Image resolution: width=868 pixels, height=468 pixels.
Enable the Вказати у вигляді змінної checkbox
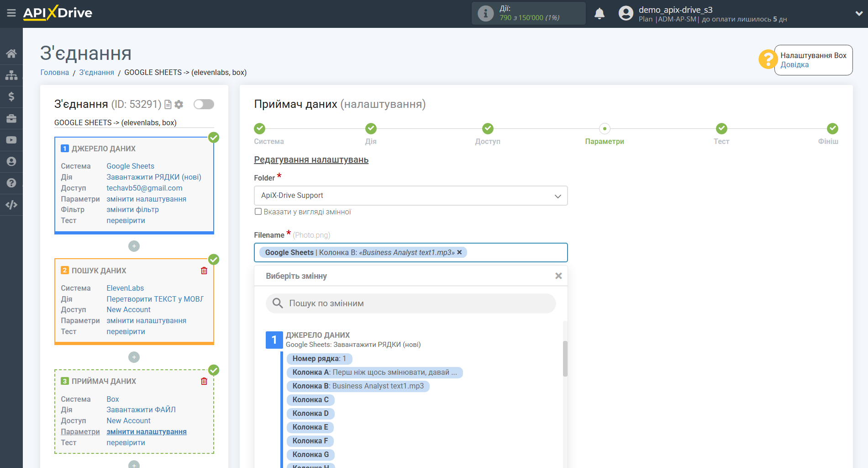tap(258, 211)
